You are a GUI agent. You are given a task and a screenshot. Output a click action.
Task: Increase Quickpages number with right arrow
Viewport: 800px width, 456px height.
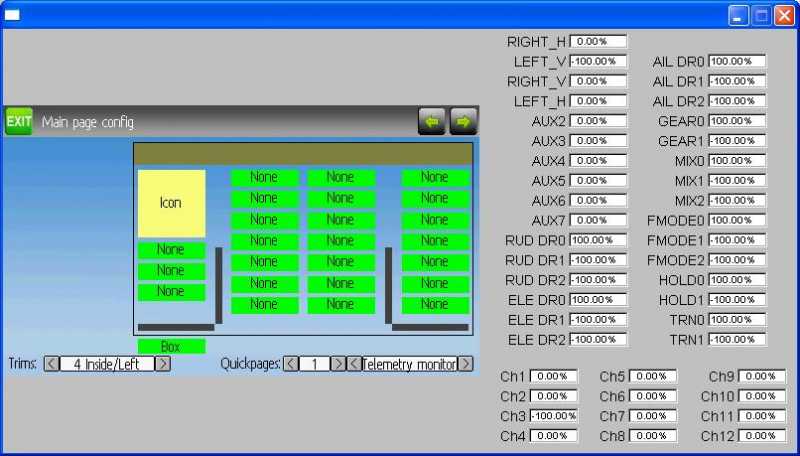[x=338, y=364]
